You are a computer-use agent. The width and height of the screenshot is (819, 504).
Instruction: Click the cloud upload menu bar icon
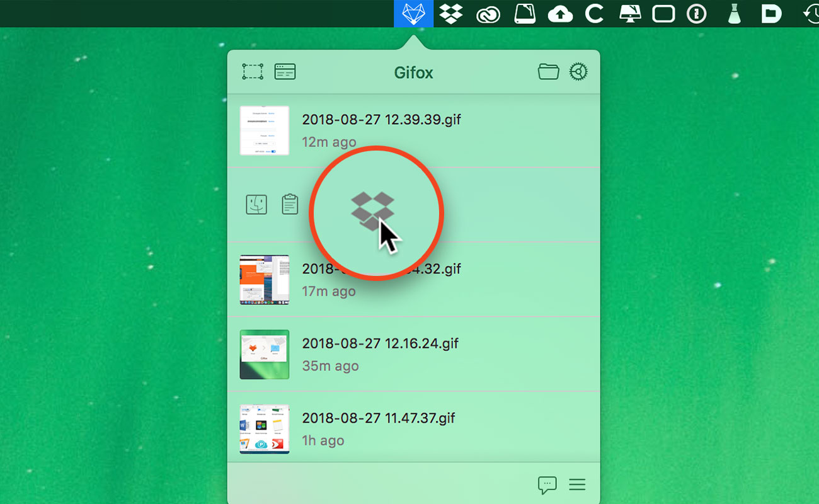[x=560, y=14]
